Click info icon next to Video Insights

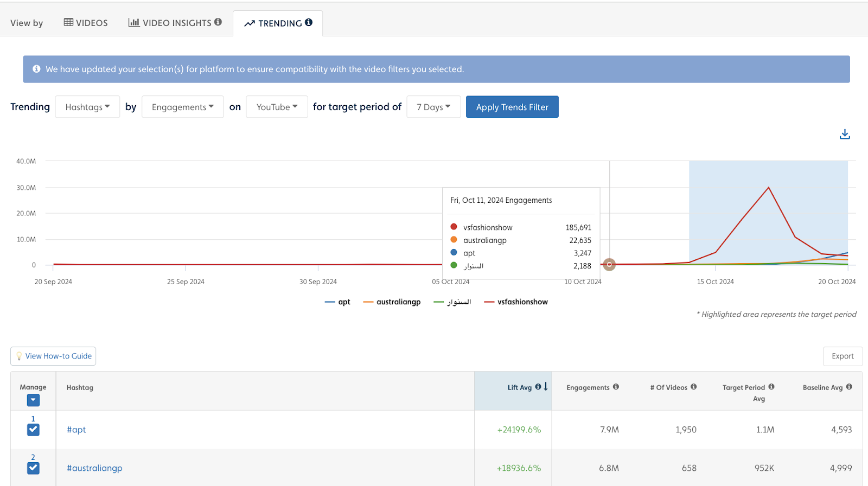(x=218, y=22)
